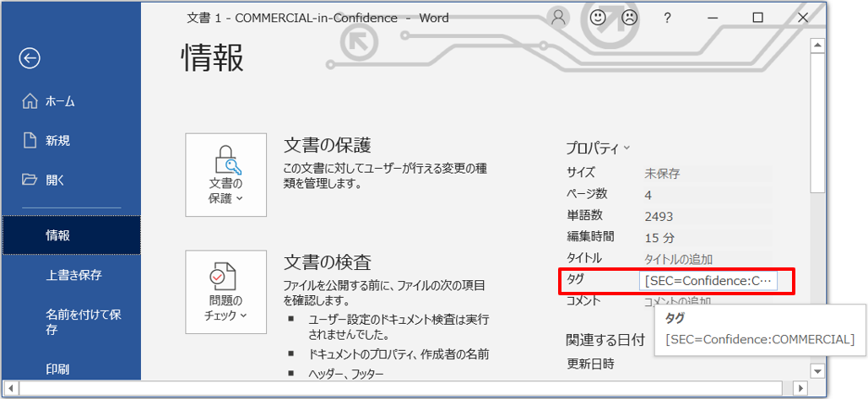Send negative feedback with frowning face icon
The width and height of the screenshot is (868, 399).
(629, 18)
